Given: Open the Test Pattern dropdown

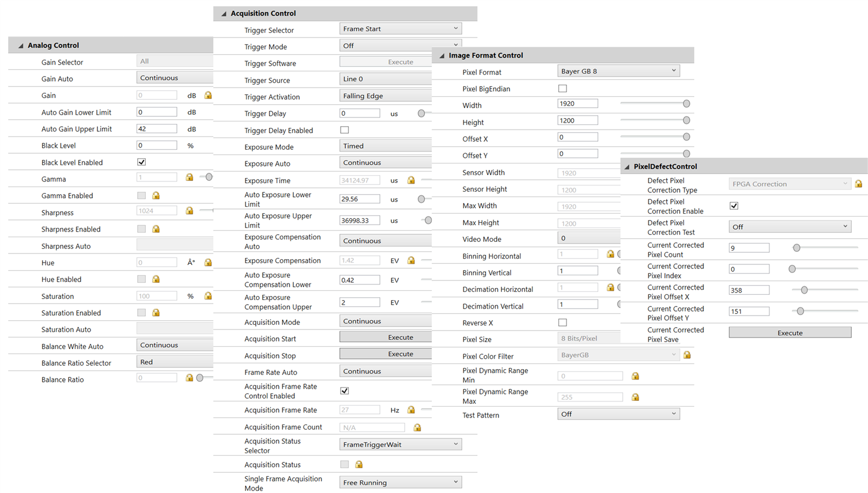Looking at the screenshot, I should coord(618,414).
